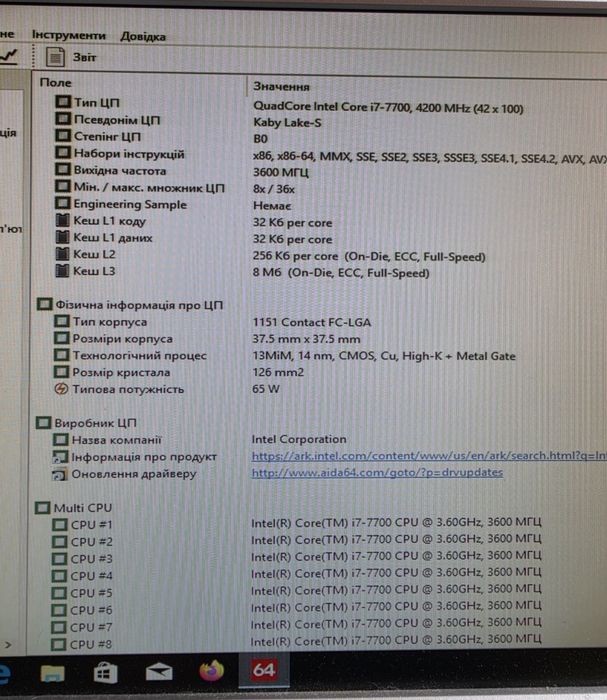Open the Mail app from the taskbar

click(159, 672)
